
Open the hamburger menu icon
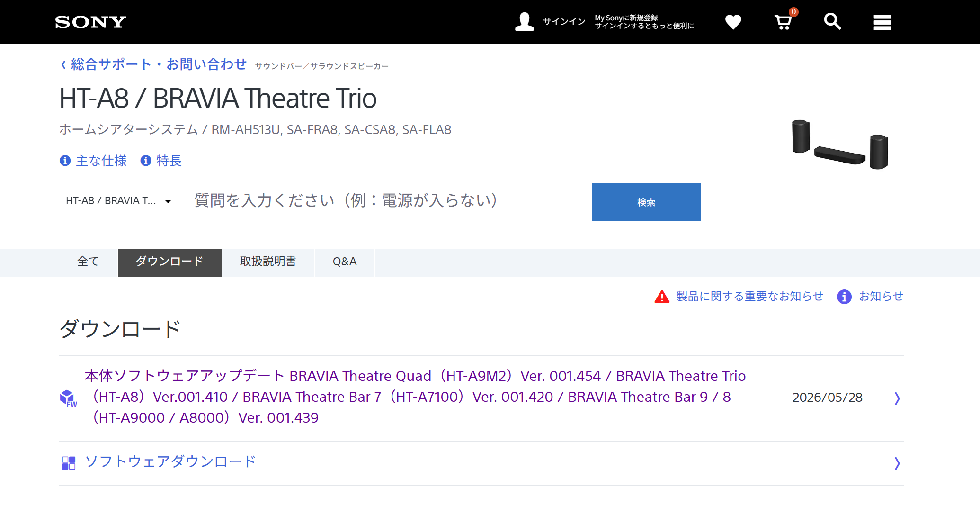point(882,22)
